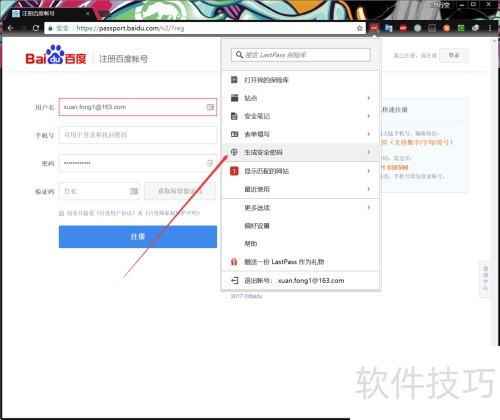
Task: Open 偏好设置 in LastPass menu
Action: tap(301, 226)
